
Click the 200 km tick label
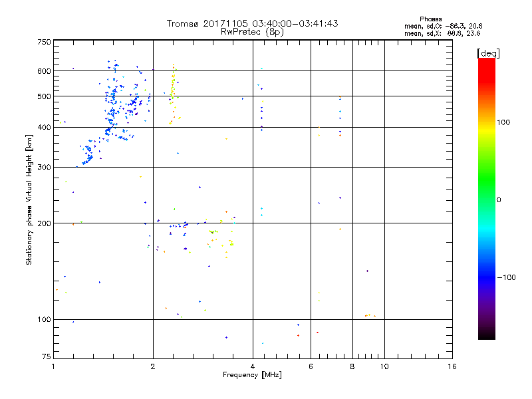[44, 223]
